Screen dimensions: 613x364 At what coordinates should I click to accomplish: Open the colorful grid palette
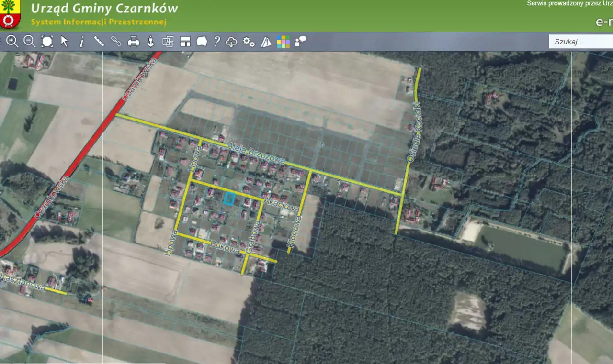[283, 42]
